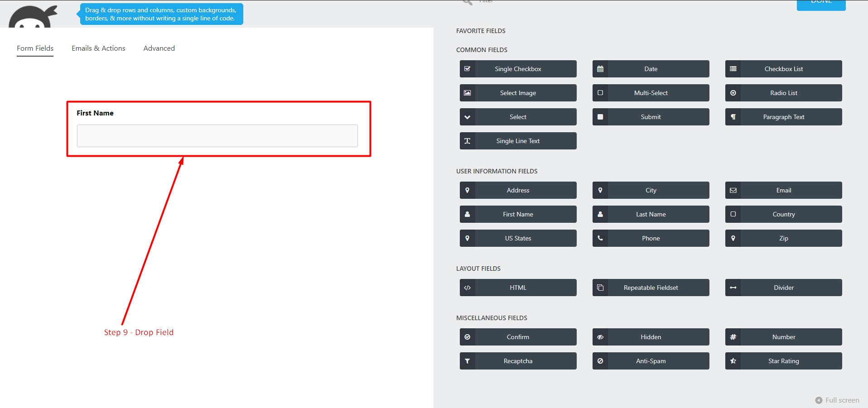Click the list icon on Checkbox List

[x=733, y=69]
